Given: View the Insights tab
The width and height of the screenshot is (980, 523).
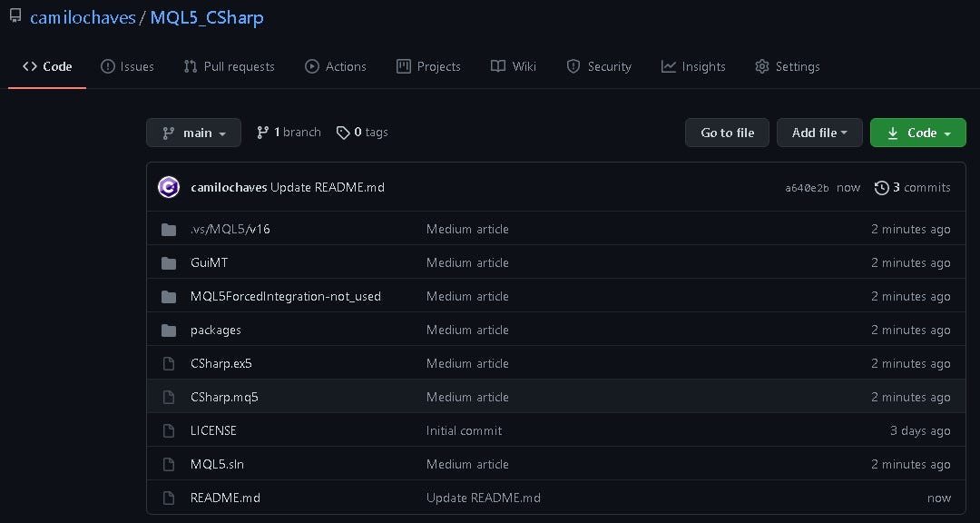Looking at the screenshot, I should click(694, 66).
